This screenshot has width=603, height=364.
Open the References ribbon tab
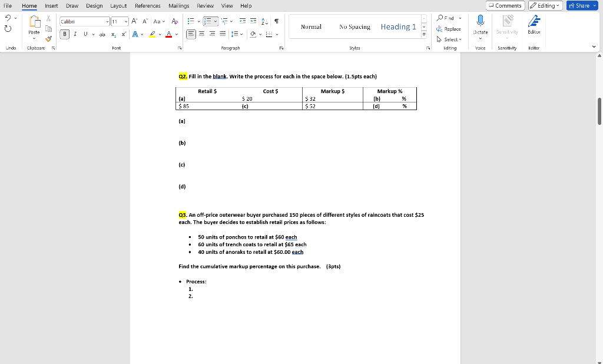tap(147, 5)
